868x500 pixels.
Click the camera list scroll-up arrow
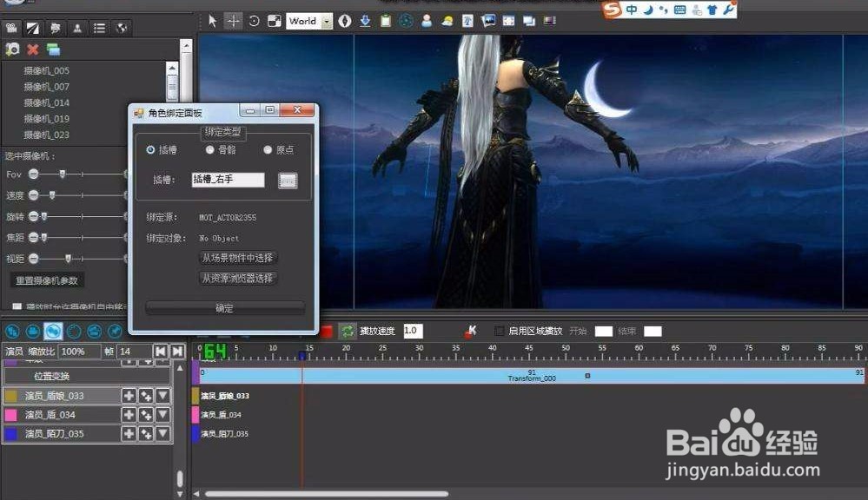pos(172,68)
